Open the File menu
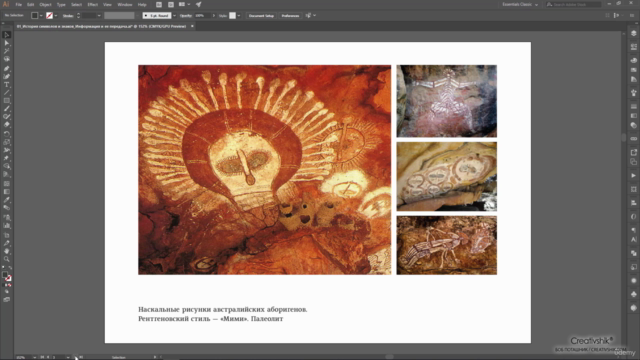Screen dimensions: 640x360 (x=19, y=4)
